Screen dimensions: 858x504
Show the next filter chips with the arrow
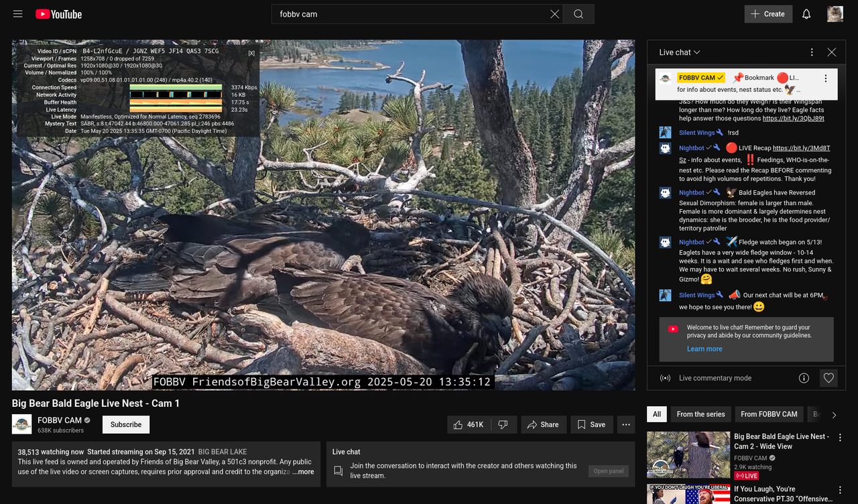tap(834, 415)
